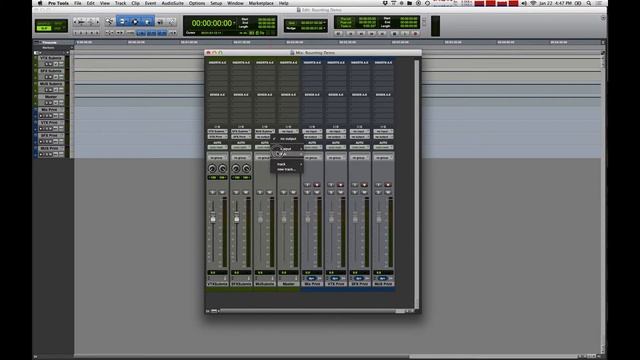Click the main timecode counter display
The image size is (640, 360).
coord(212,23)
